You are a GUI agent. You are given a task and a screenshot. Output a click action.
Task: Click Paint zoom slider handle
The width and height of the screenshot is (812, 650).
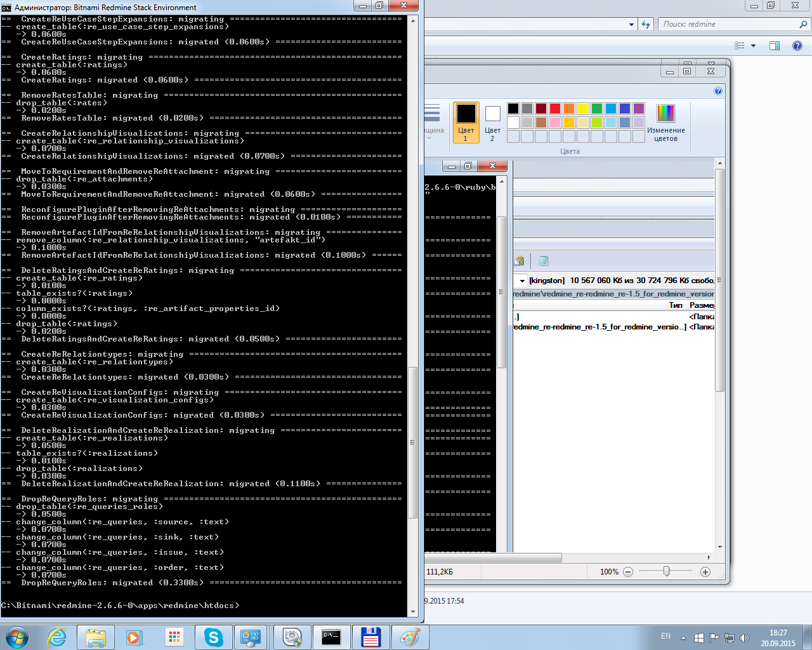coord(666,571)
